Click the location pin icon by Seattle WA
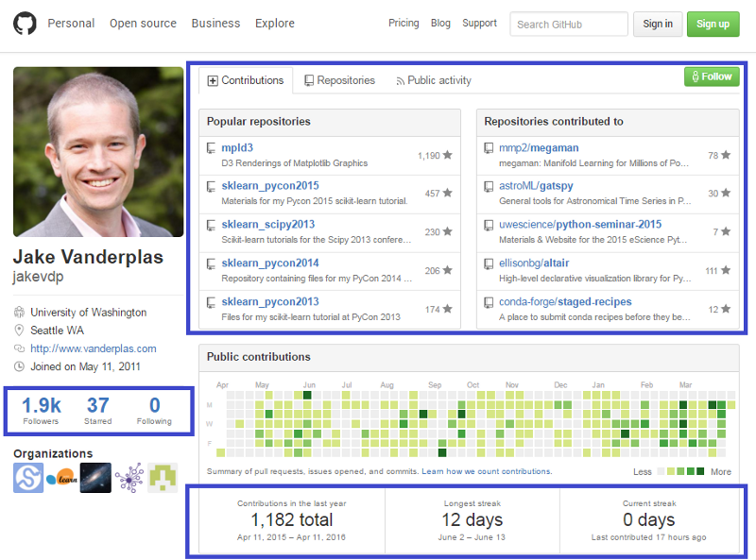The image size is (756, 560). pos(19,331)
